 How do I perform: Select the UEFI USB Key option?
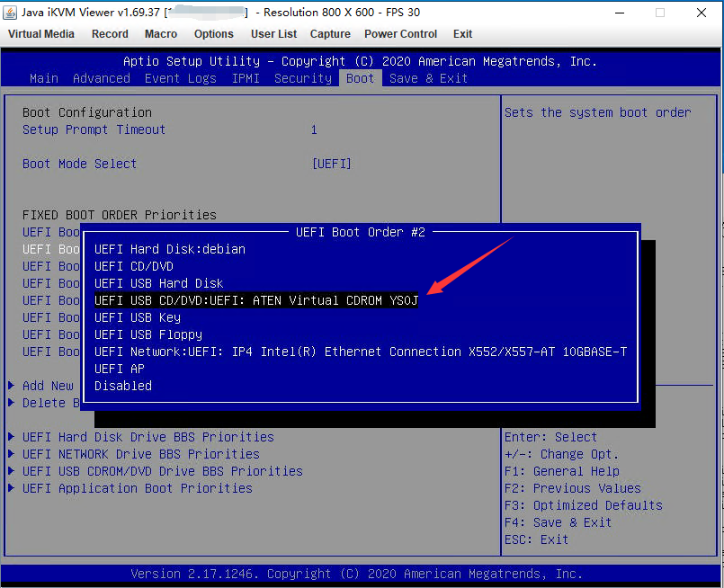tap(138, 317)
